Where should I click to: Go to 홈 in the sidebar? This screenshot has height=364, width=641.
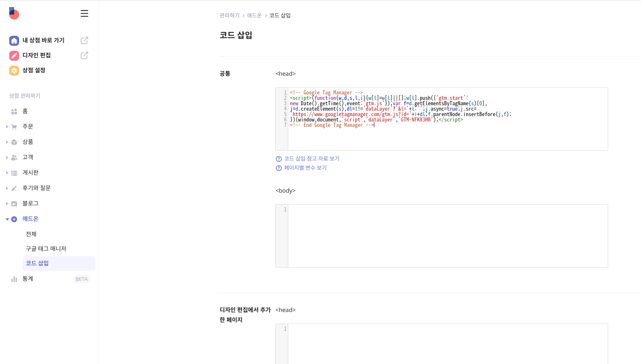click(x=25, y=111)
